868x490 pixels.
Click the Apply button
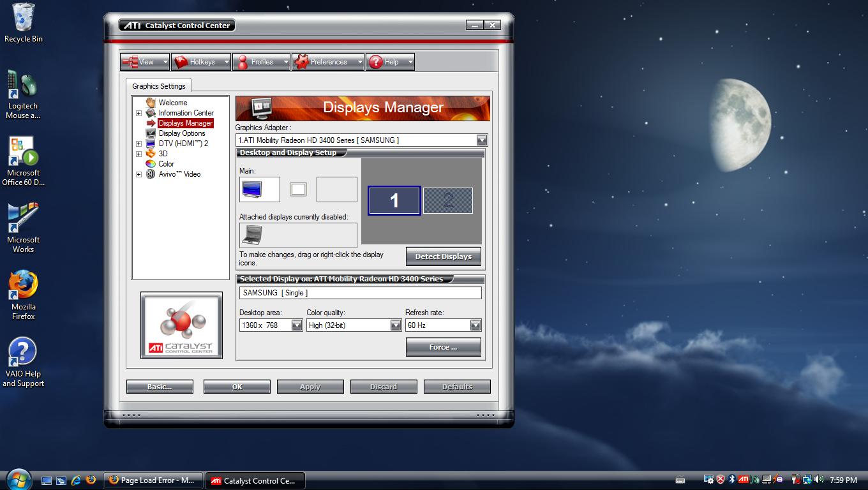pyautogui.click(x=310, y=387)
